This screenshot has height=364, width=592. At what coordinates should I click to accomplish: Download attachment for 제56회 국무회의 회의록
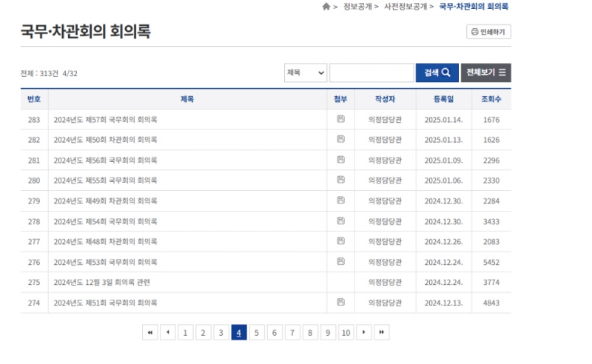click(340, 159)
